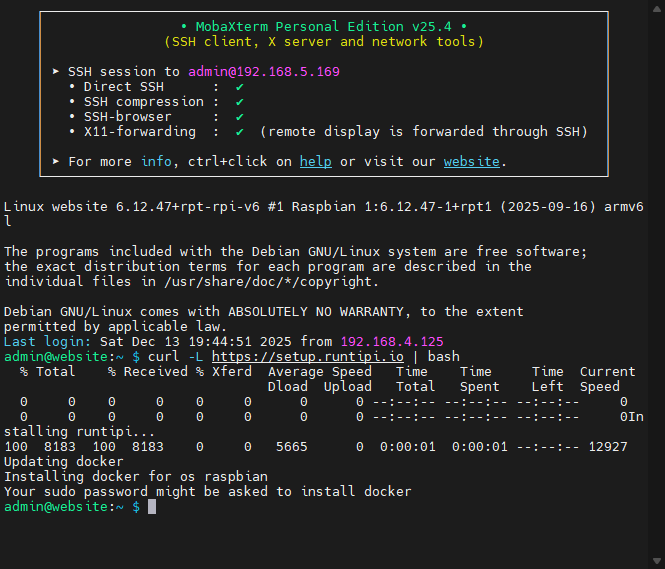Click the 'Updating docker' output line
The width and height of the screenshot is (665, 569).
coord(64,462)
